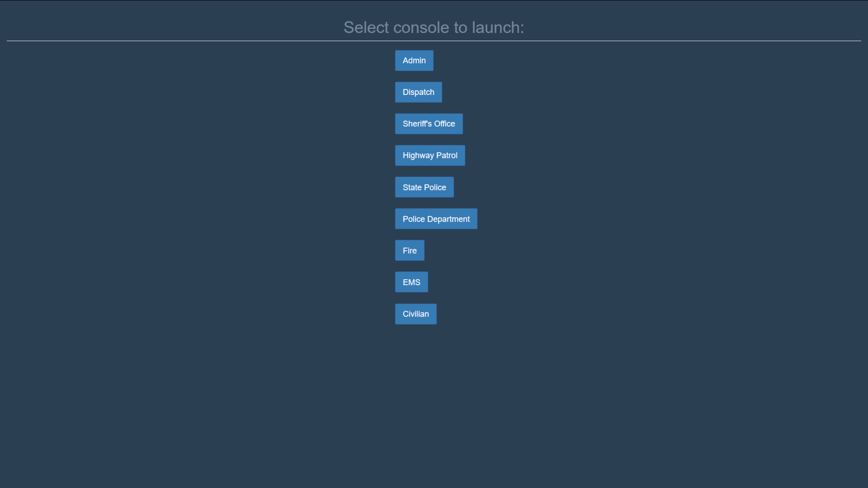Click the Fire button
Viewport: 868px width, 488px height.
pyautogui.click(x=410, y=251)
